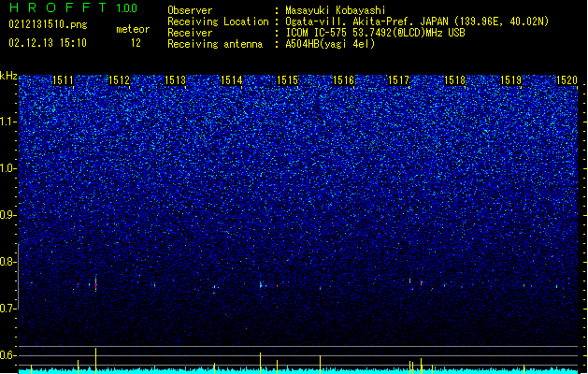
Task: Click the 1520 time marker
Action: 566,80
